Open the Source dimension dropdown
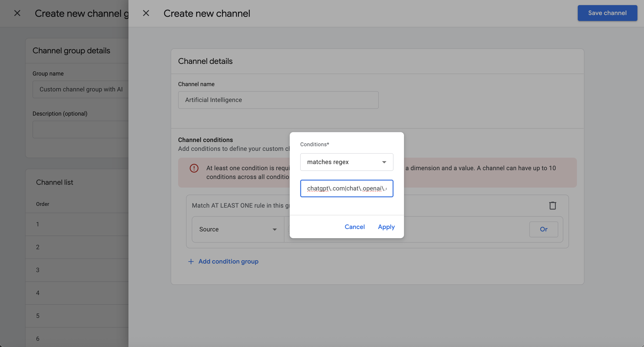This screenshot has height=347, width=644. 238,229
